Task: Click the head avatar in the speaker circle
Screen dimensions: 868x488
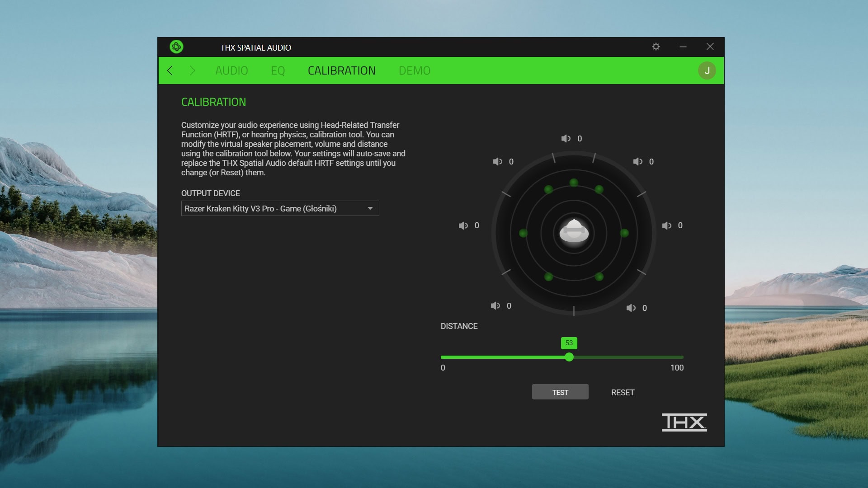Action: click(x=574, y=232)
